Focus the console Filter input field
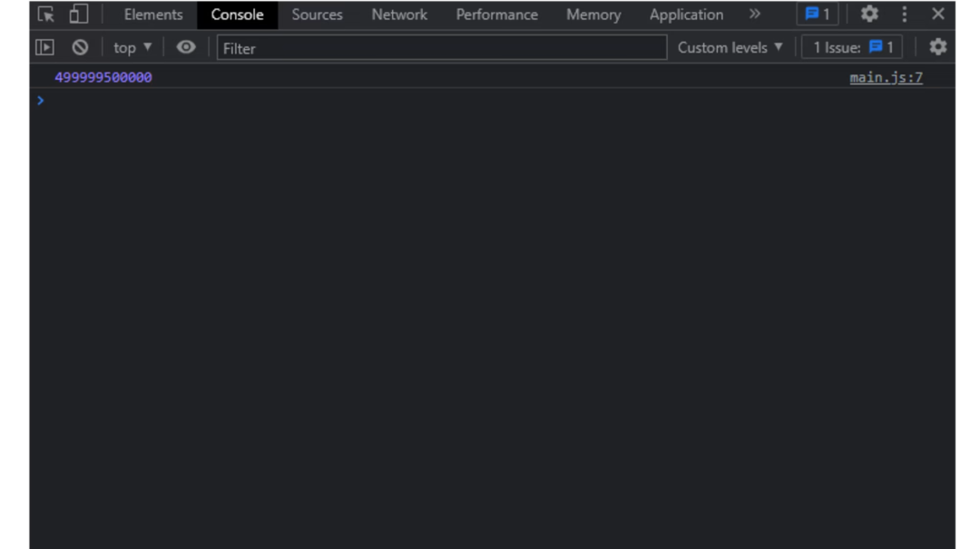Image resolution: width=980 pixels, height=549 pixels. point(441,47)
